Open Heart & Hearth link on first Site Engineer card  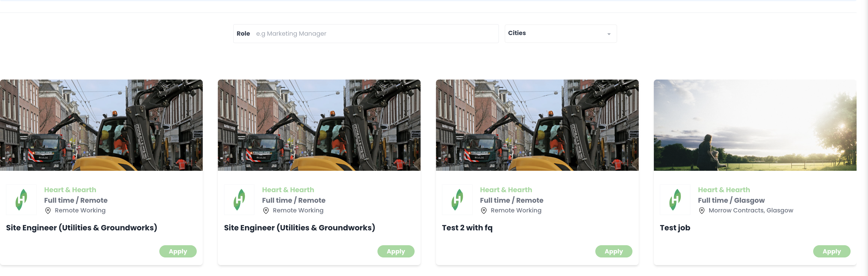[70, 190]
